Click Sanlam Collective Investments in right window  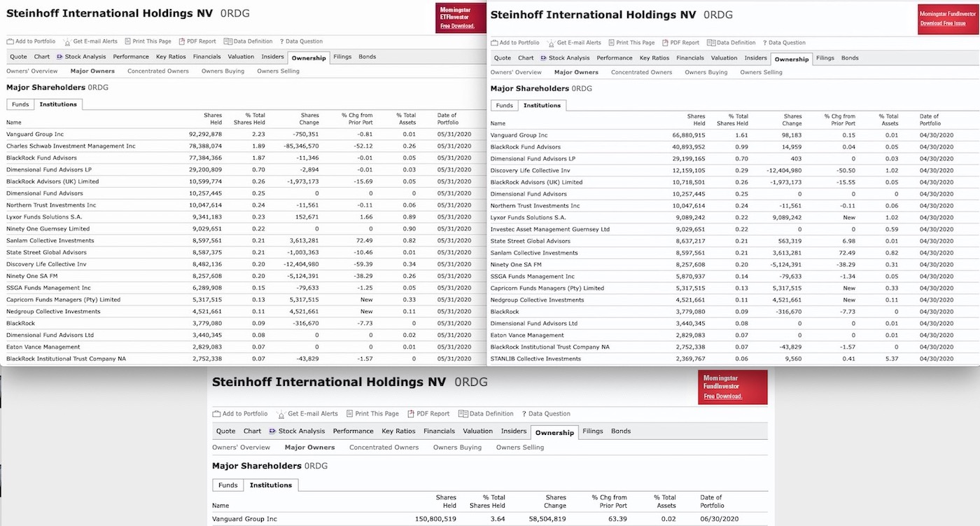tap(534, 253)
